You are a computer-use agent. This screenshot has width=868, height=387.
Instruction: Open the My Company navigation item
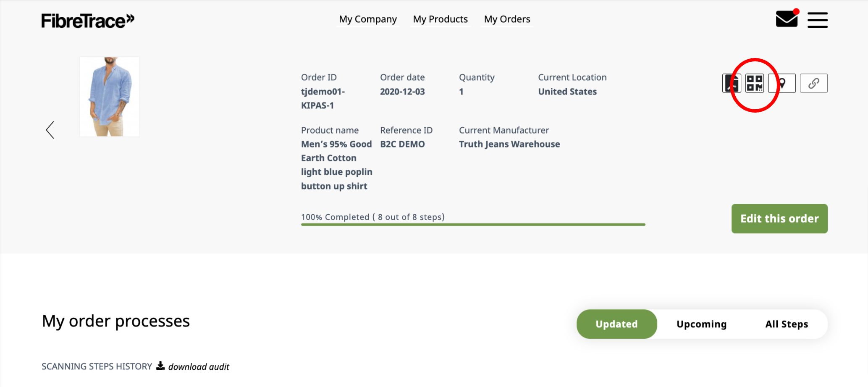pos(367,19)
